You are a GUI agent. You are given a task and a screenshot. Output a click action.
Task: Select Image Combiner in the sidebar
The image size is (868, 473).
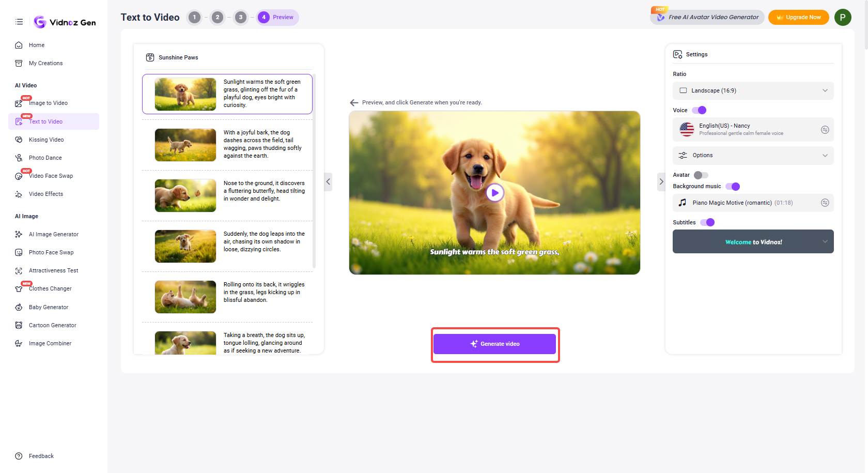pyautogui.click(x=50, y=343)
